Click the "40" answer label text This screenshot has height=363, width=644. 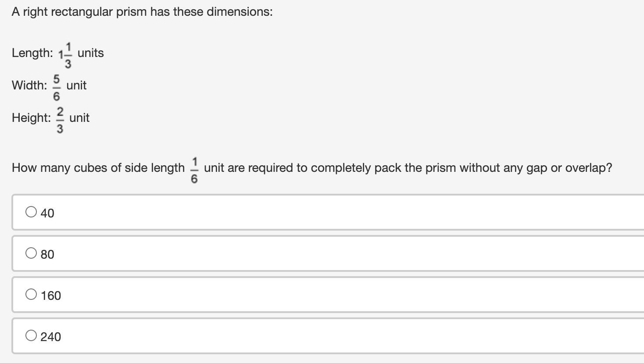47,213
